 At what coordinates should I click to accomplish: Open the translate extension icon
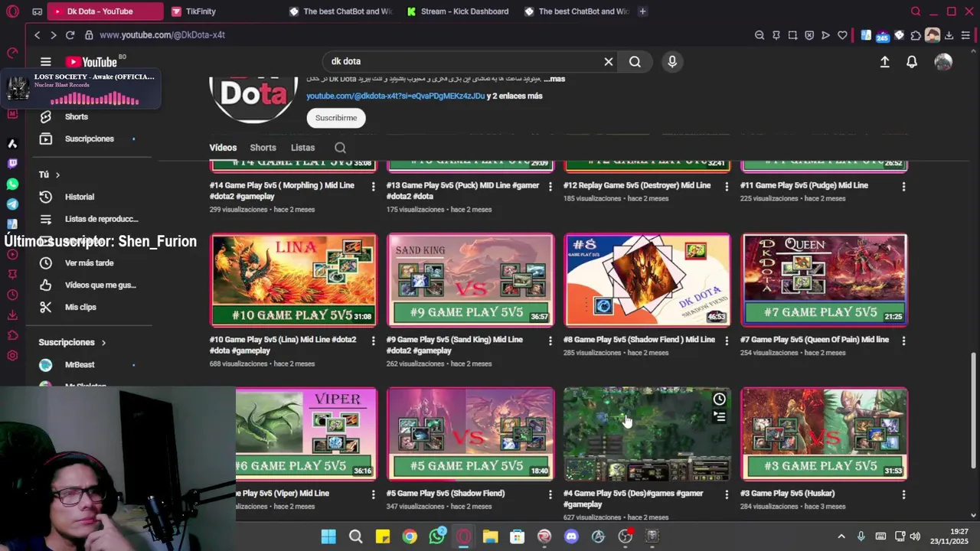[866, 34]
